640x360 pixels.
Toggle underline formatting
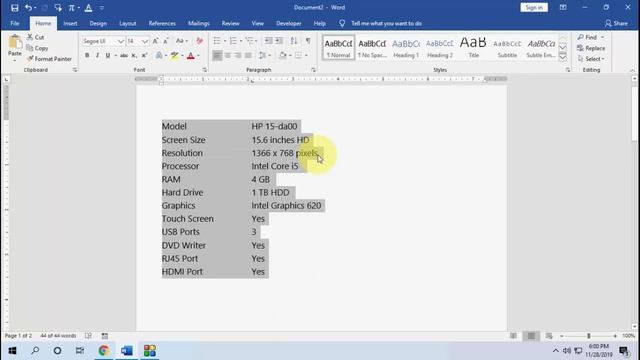pos(107,56)
